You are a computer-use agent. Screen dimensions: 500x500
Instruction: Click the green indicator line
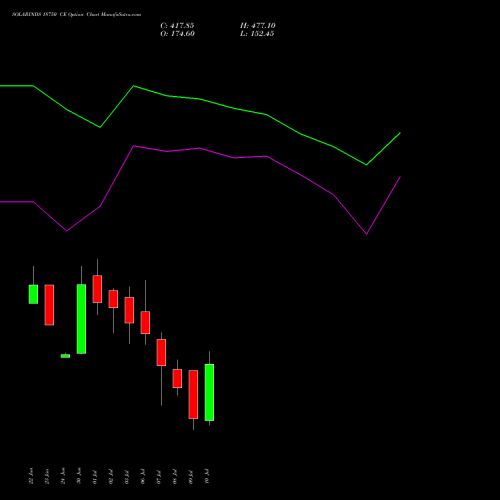pos(200,99)
